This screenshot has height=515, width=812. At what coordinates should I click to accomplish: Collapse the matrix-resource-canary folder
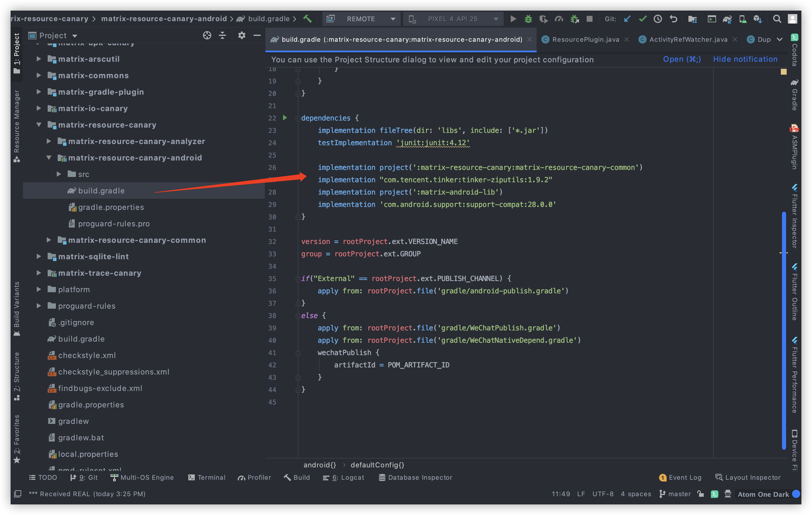pos(39,125)
